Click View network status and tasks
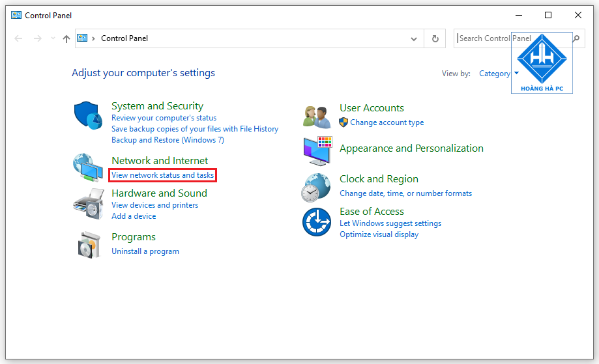The height and width of the screenshot is (364, 599). tap(163, 175)
